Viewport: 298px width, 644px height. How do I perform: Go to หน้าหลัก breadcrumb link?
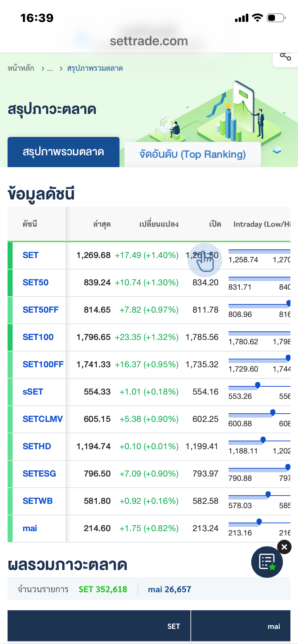click(x=21, y=68)
